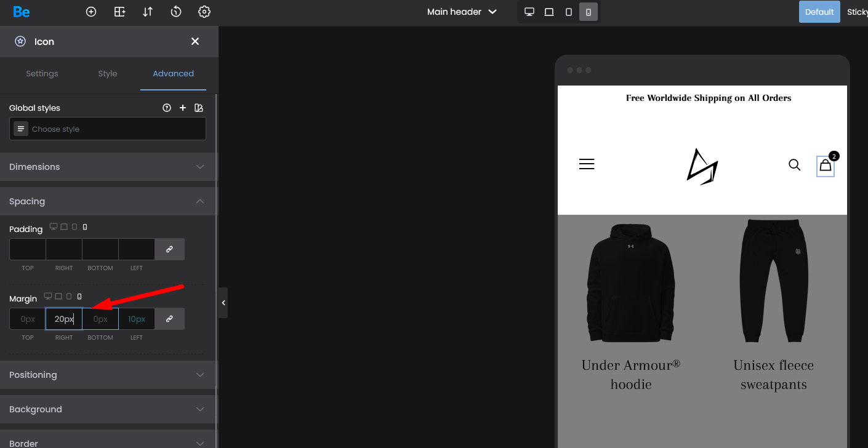Open the Main header dropdown
The height and width of the screenshot is (448, 868).
click(x=462, y=12)
